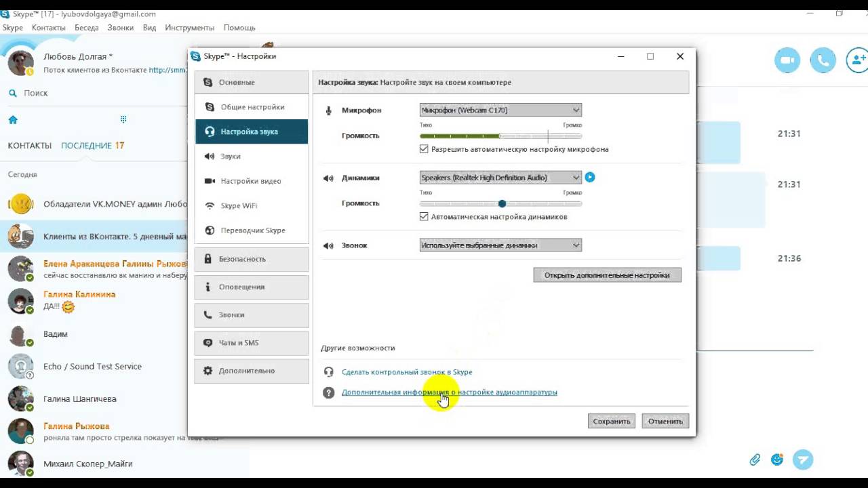This screenshot has width=868, height=488.
Task: Click the search magnifier icon
Action: tap(13, 93)
